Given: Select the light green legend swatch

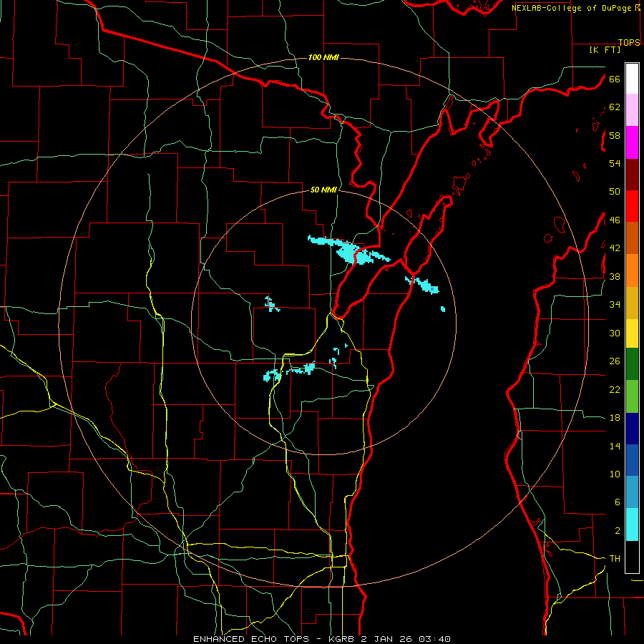Looking at the screenshot, I should click(632, 396).
